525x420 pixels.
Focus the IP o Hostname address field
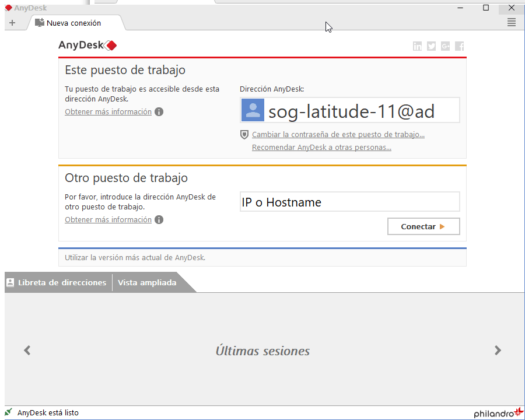[x=350, y=202]
